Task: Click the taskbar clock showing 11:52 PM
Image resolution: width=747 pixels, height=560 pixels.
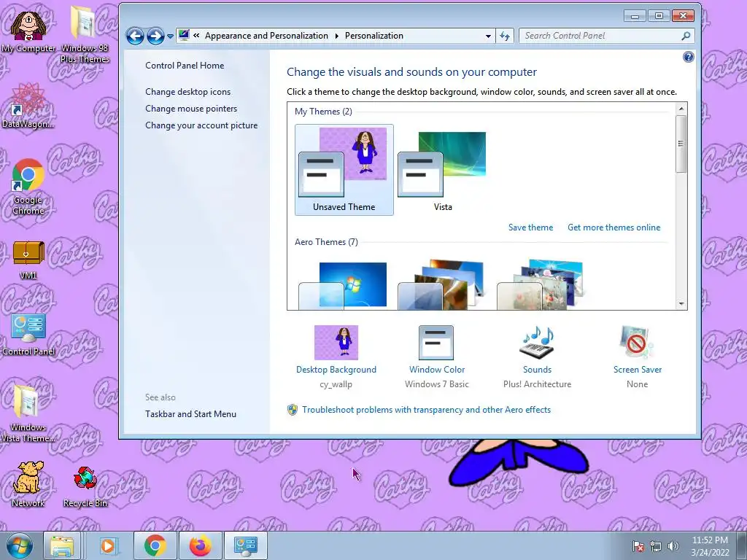Action: (710, 546)
